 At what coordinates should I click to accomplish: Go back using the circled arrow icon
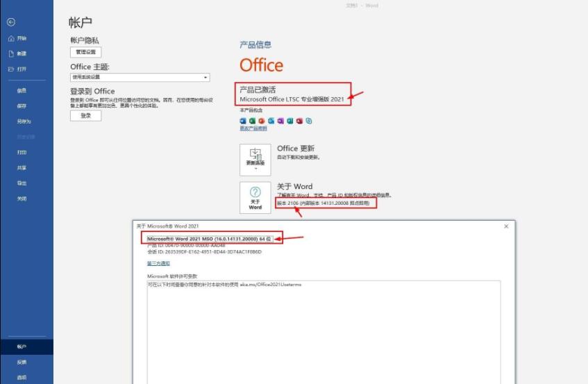coord(11,22)
